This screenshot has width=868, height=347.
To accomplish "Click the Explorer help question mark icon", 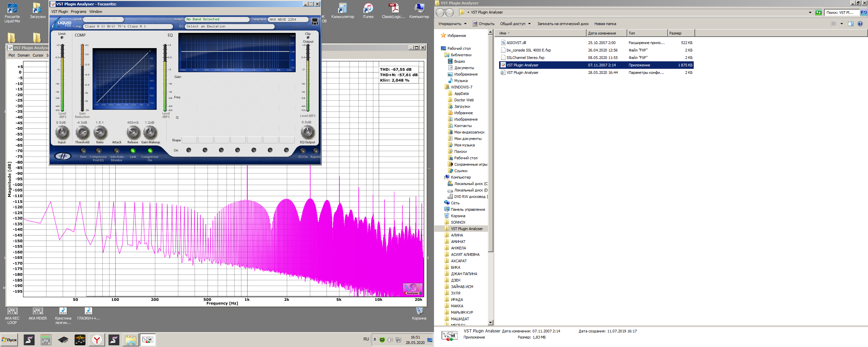I will [860, 24].
